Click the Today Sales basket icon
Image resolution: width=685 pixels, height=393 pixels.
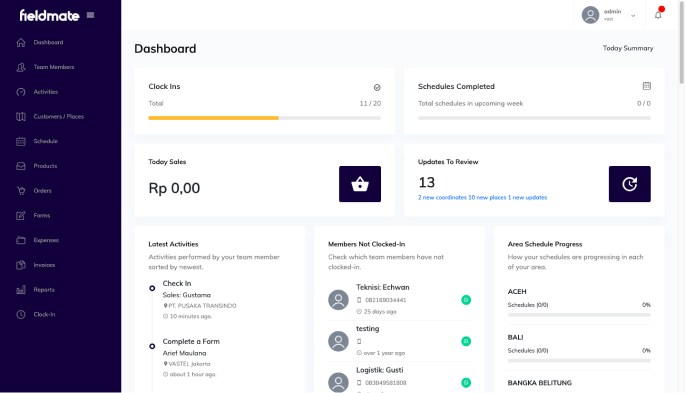coord(360,184)
